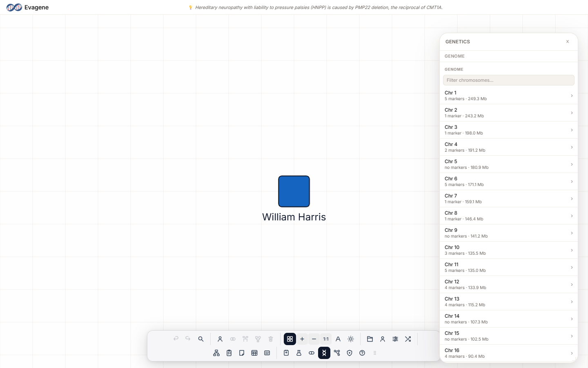
Task: Click the hierarchy org-chart icon
Action: point(216,353)
